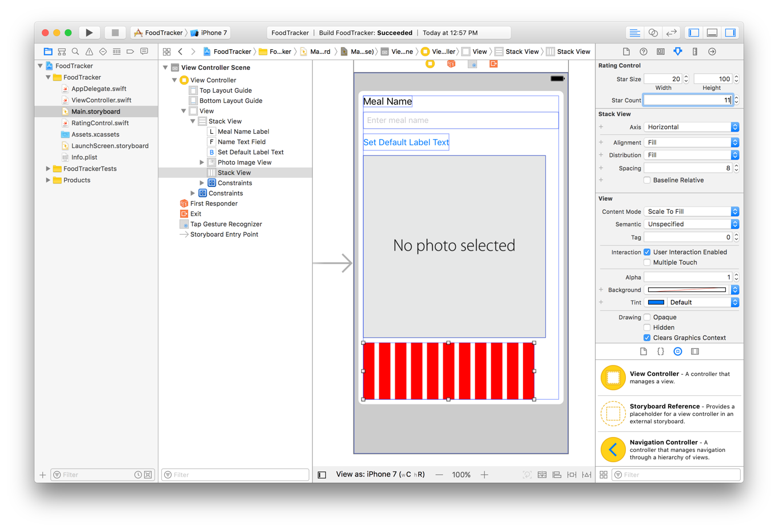This screenshot has height=532, width=778.
Task: Open the debug navigator icon
Action: coord(117,51)
